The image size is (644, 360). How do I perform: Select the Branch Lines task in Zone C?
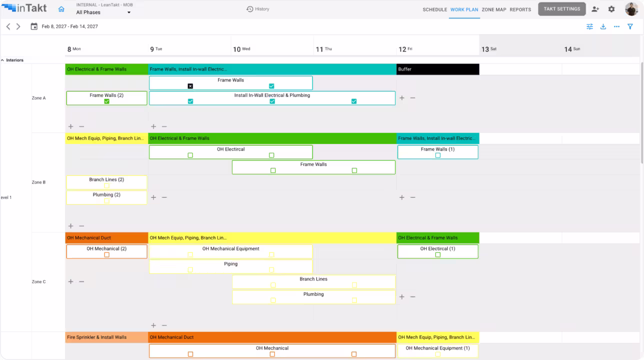click(x=313, y=282)
